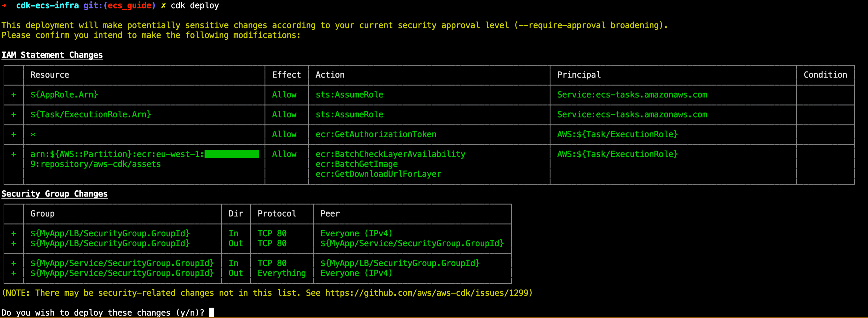Click the first Service:ecs-tasks.amazonaws.com principal

coord(632,95)
